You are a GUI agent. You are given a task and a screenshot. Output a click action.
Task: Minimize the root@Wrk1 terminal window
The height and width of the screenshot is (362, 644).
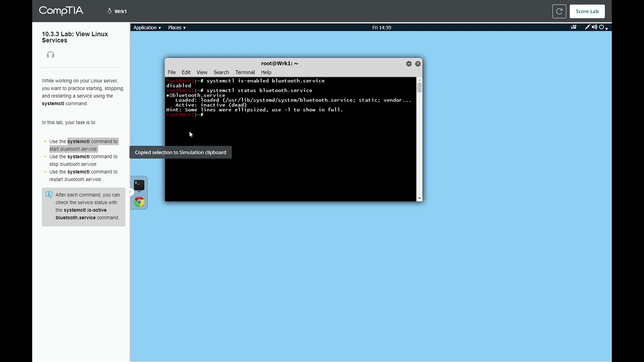coord(409,64)
